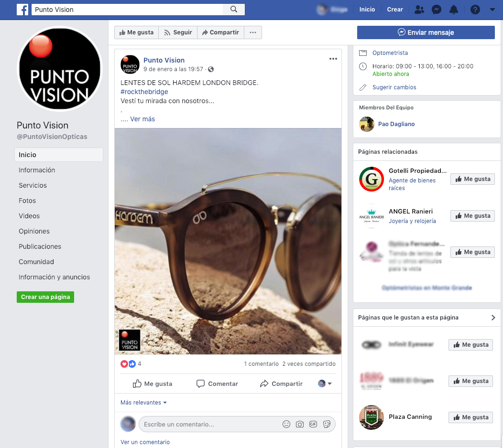Open the post options ellipsis menu
Screen dimensions: 503x448
click(x=333, y=59)
